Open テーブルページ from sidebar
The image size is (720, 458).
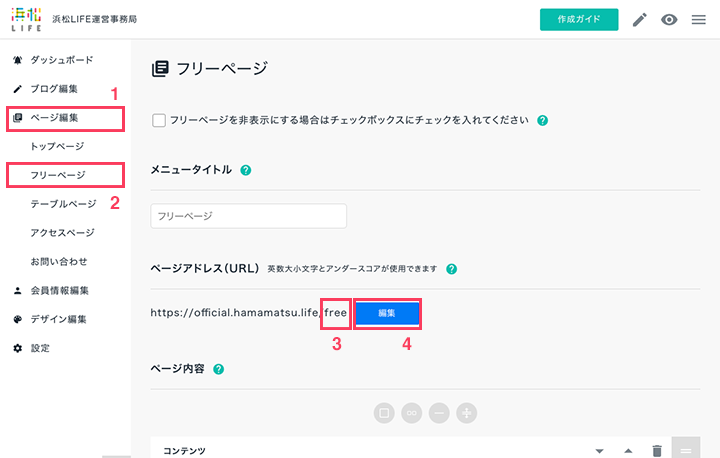pos(63,204)
